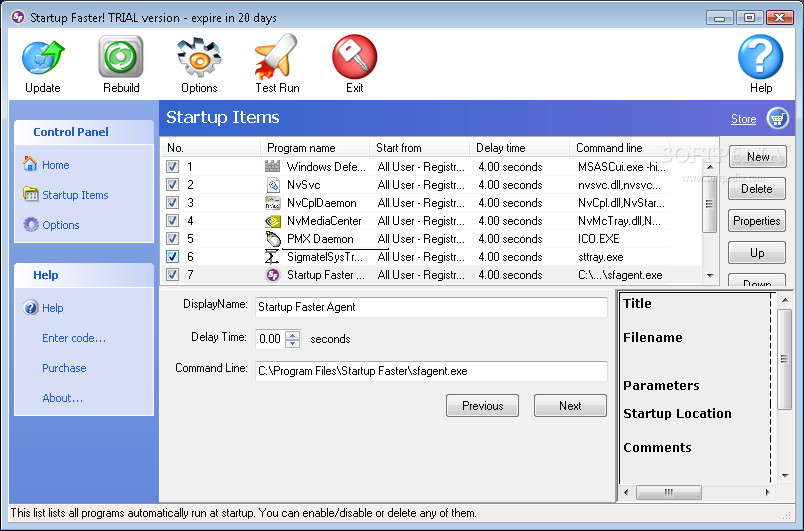This screenshot has height=531, width=804.
Task: Click the Command Line input field
Action: pyautogui.click(x=431, y=371)
